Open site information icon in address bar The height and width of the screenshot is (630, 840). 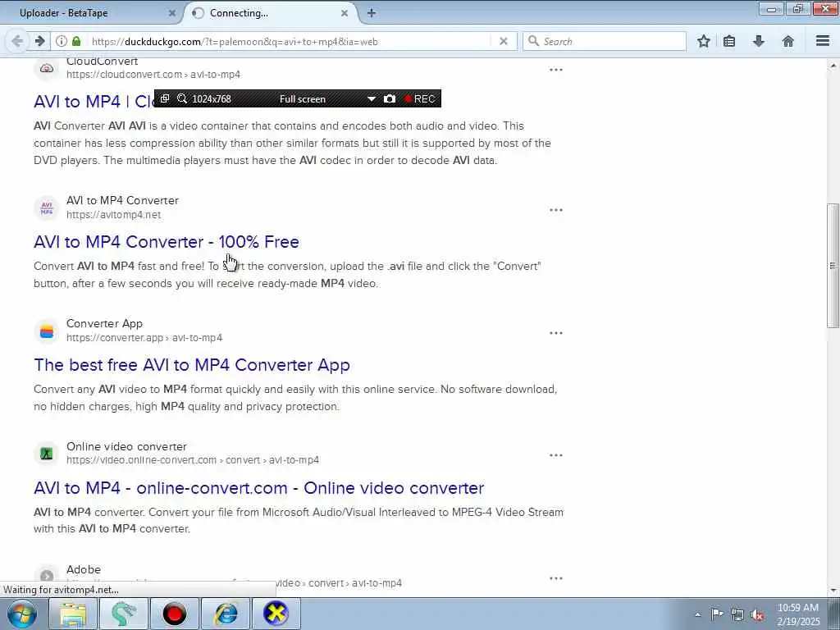pos(62,41)
